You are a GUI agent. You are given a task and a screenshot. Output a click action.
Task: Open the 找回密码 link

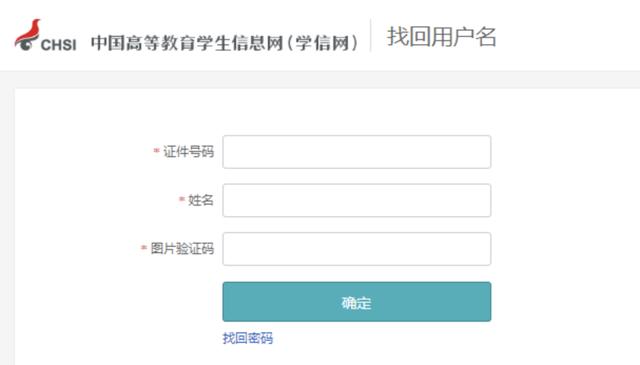pyautogui.click(x=248, y=338)
